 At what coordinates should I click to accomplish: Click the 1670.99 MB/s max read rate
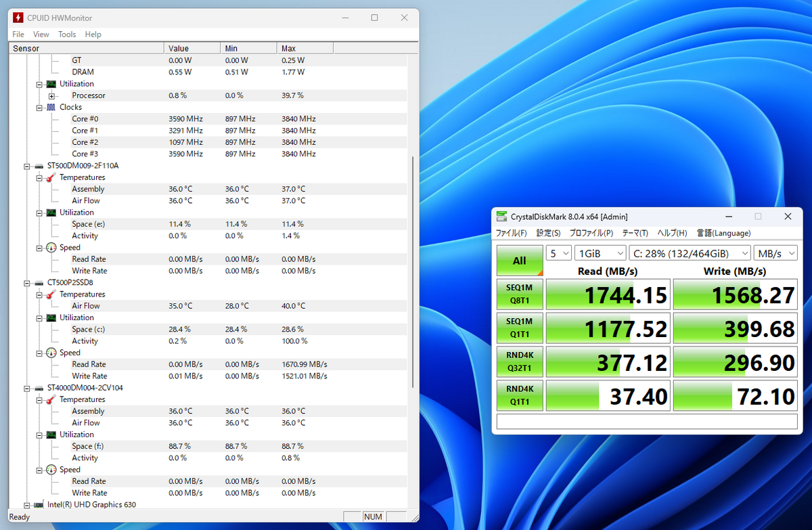click(304, 364)
